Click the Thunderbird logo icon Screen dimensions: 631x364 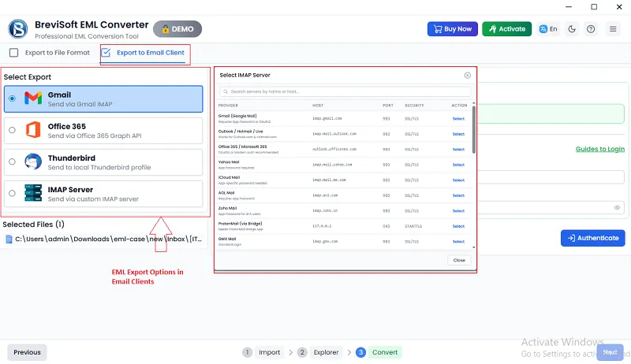click(32, 162)
